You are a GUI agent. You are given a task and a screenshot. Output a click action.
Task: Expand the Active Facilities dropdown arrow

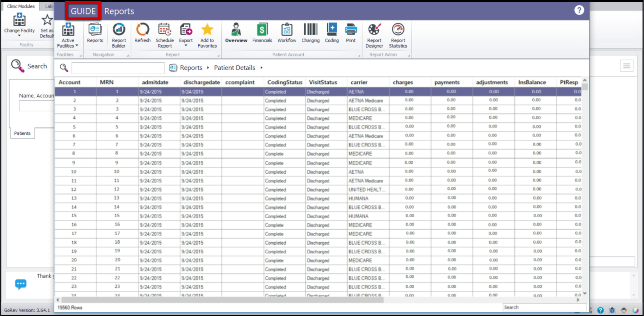click(77, 46)
